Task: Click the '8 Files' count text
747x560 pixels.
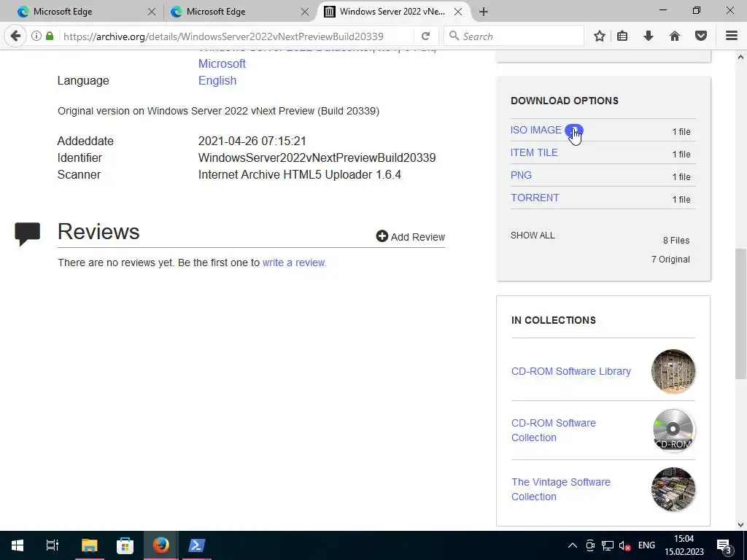Action: 676,241
